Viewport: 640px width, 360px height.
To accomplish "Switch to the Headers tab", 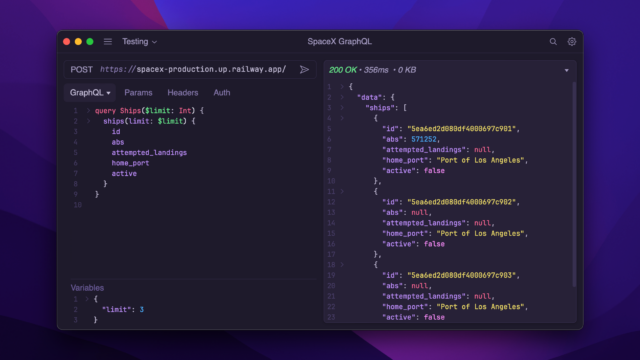I will coord(182,93).
